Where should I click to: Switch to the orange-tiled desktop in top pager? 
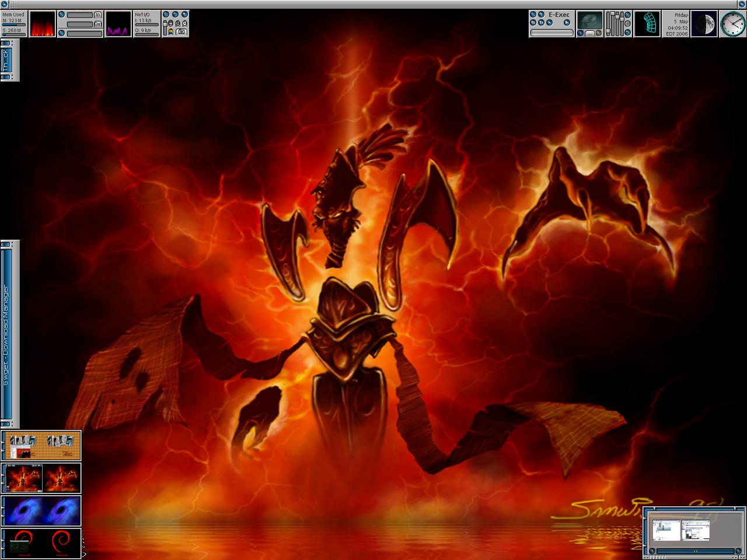pos(43,446)
